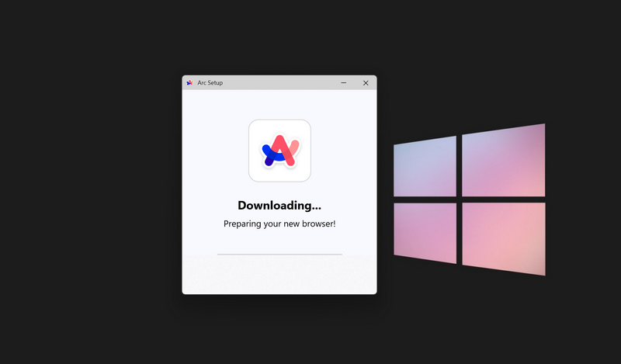Close the Arc Setup window
Screen dimensions: 621x364
(366, 83)
